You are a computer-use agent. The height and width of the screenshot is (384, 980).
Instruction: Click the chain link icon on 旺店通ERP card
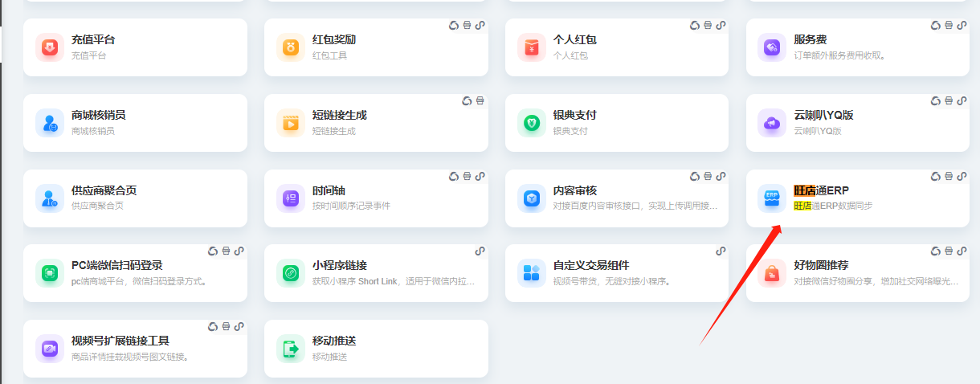point(962,177)
